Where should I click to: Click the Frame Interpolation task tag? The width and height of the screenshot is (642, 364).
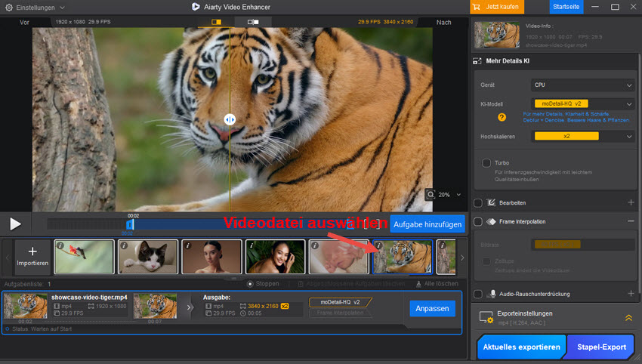[340, 313]
